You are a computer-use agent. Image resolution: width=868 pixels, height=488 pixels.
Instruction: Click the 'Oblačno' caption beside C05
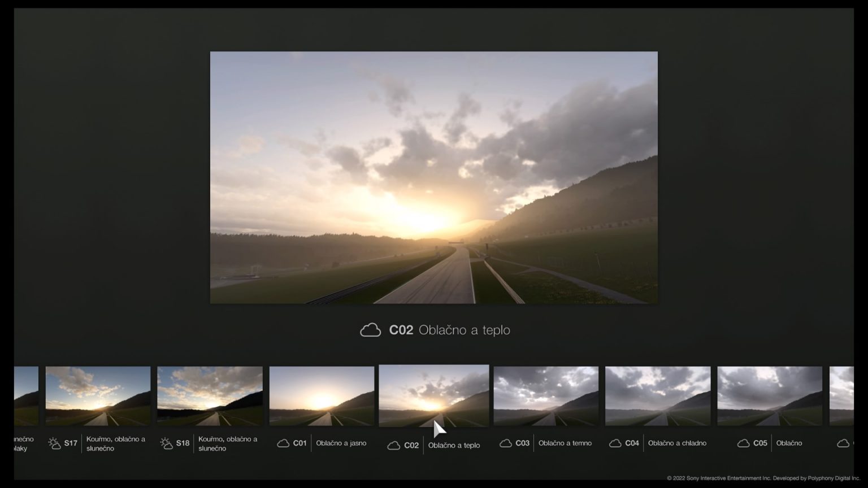[x=789, y=443]
